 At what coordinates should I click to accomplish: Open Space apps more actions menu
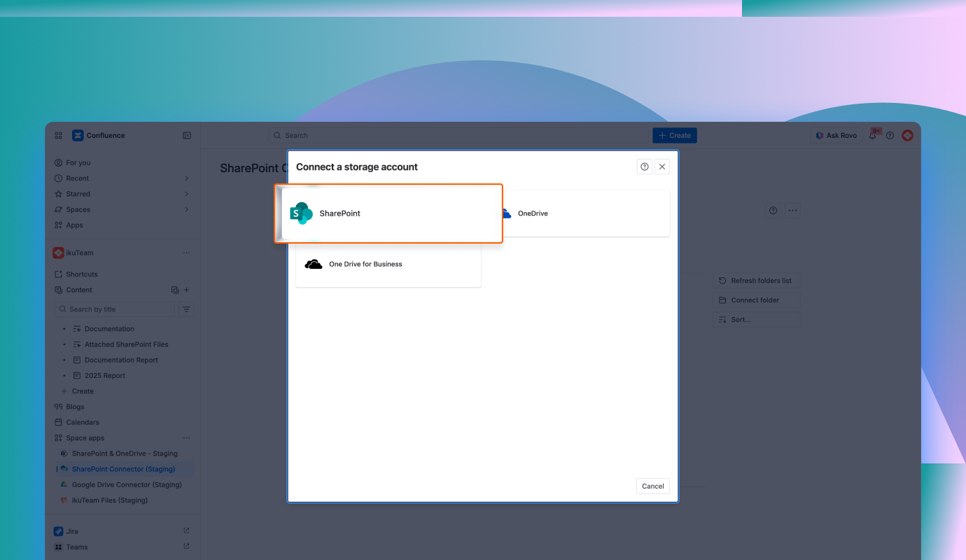(x=186, y=438)
